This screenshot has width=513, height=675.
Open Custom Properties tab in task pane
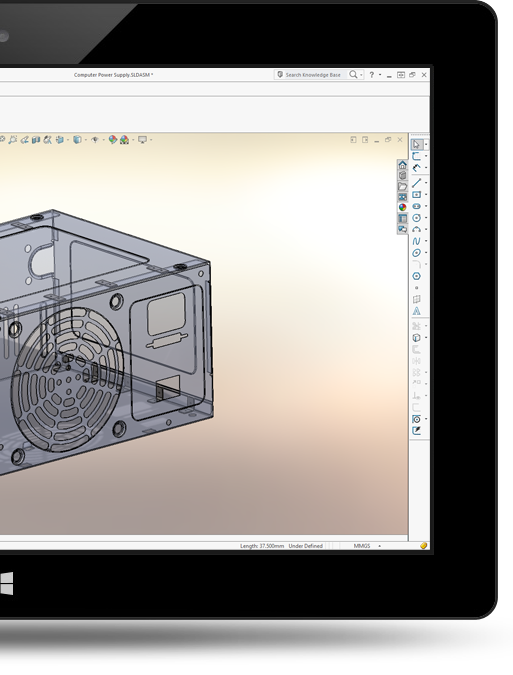402,218
